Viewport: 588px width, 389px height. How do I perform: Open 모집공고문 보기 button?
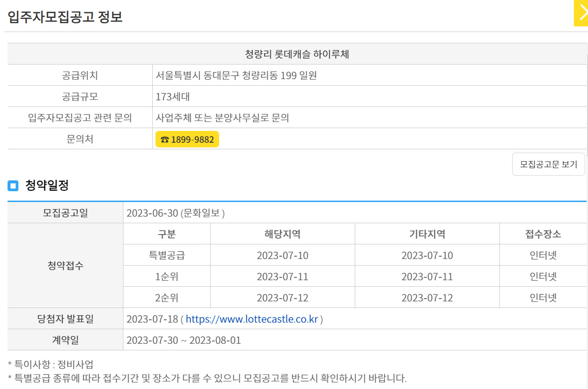point(548,164)
